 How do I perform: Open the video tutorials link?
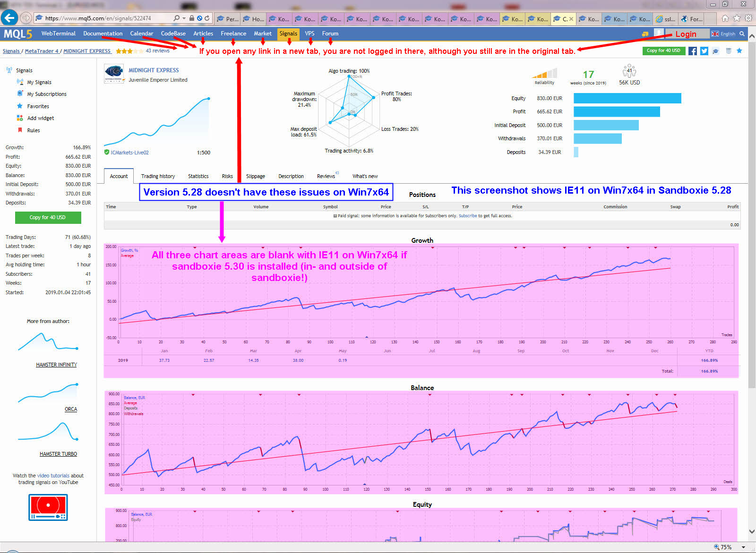[x=53, y=476]
